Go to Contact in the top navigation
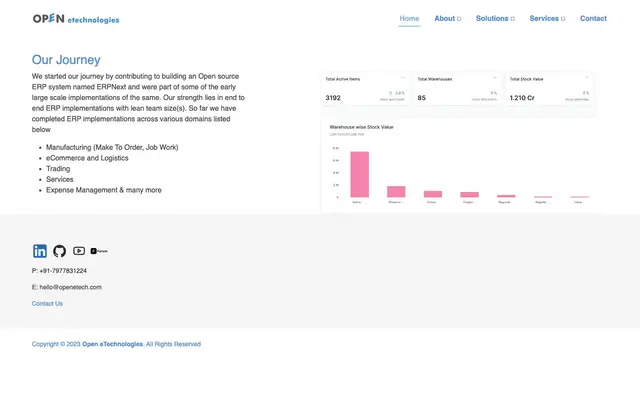The image size is (640, 400). coord(593,18)
